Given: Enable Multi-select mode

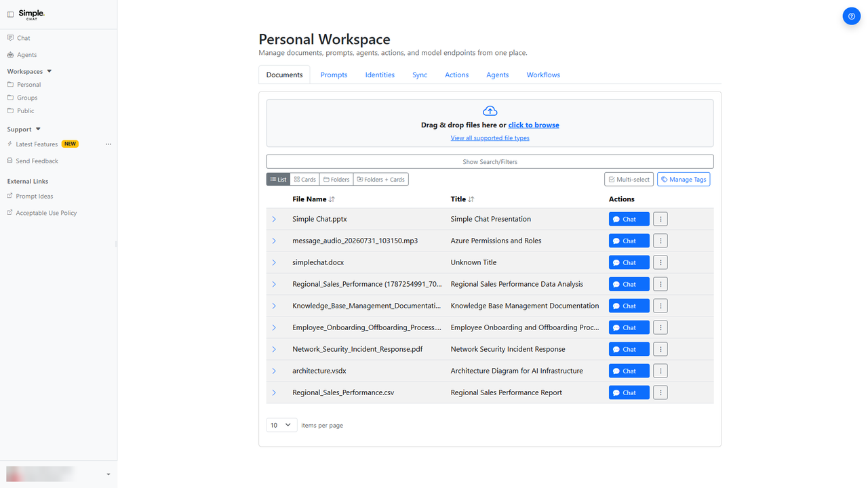Looking at the screenshot, I should [x=629, y=180].
